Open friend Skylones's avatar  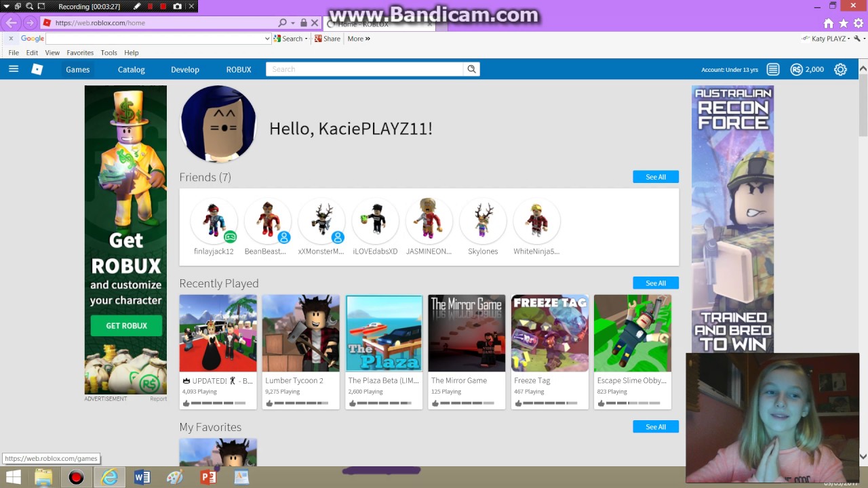[x=483, y=220]
